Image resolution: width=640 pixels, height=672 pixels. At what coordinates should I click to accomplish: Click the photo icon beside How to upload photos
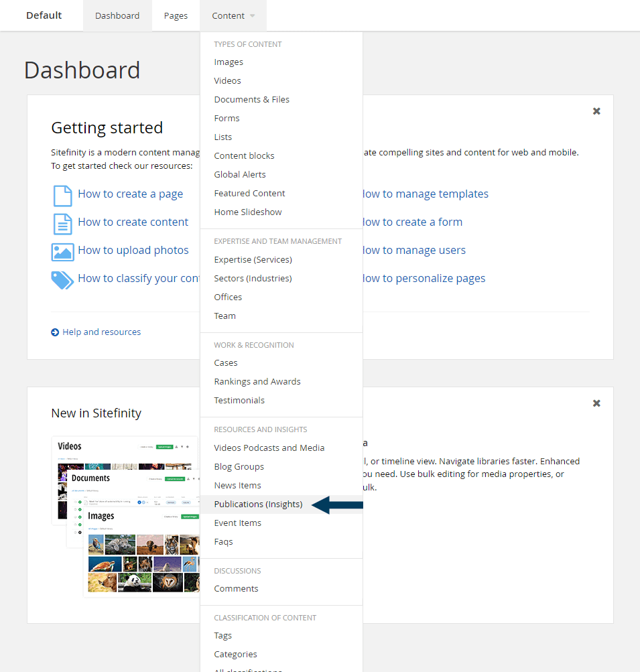(x=62, y=252)
